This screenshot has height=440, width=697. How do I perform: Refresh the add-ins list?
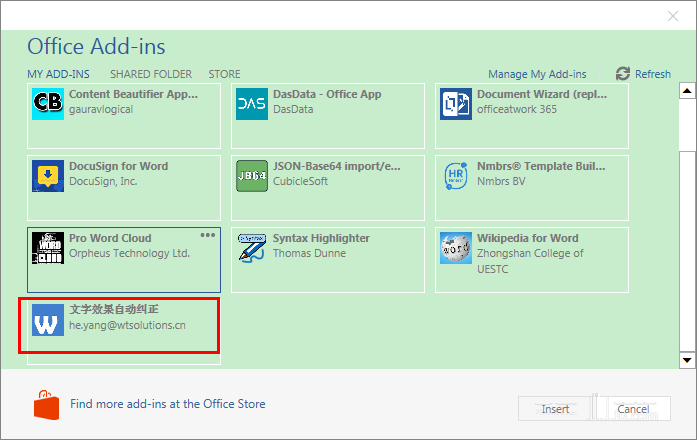pos(643,74)
